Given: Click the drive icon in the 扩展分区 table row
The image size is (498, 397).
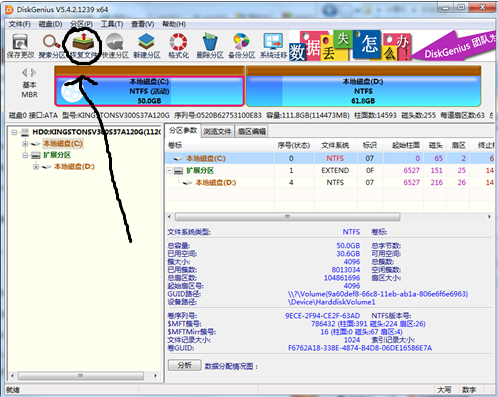Looking at the screenshot, I should click(178, 171).
